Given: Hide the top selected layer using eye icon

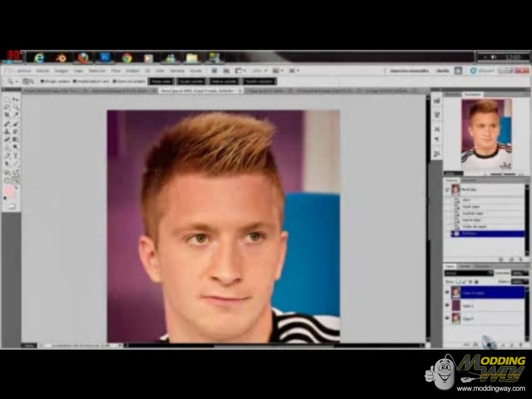Looking at the screenshot, I should [x=447, y=292].
